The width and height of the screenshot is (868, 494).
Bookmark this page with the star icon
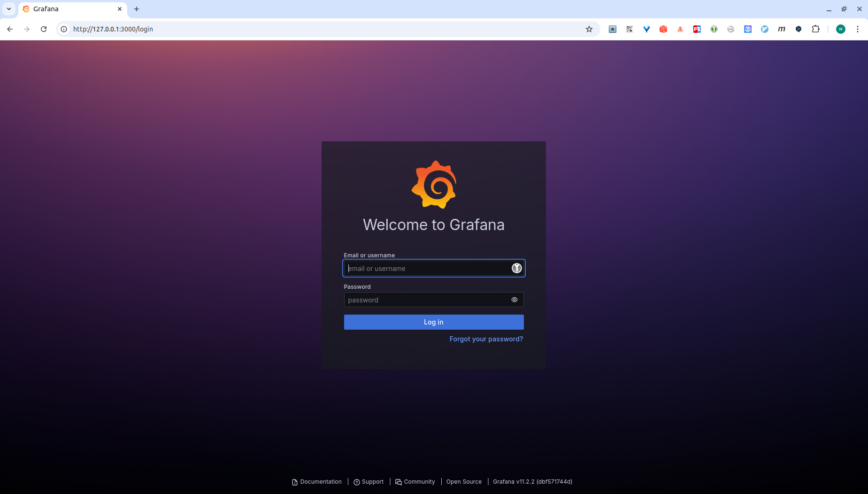pos(589,29)
